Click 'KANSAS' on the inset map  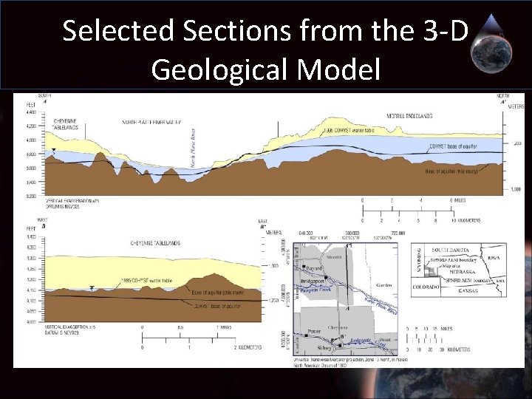468,291
